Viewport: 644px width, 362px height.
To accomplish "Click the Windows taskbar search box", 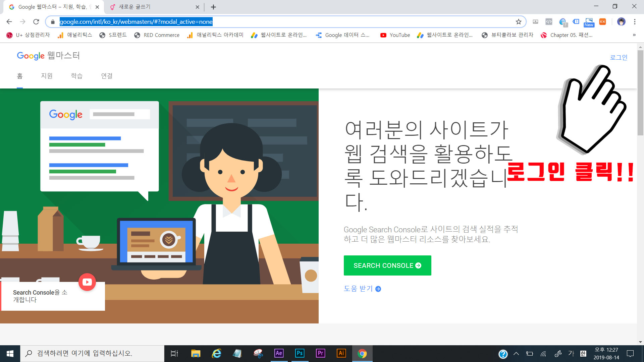I will pyautogui.click(x=92, y=354).
